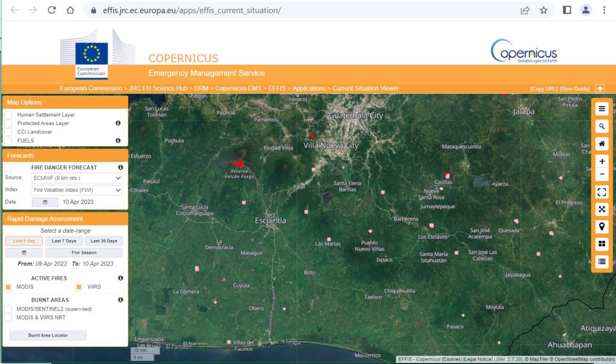The height and width of the screenshot is (364, 616).
Task: Enable the Human Settlement Layer checkbox
Action: pos(8,115)
